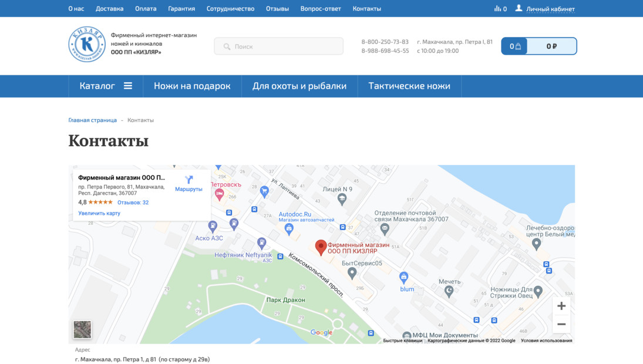Click the blum shopping marker
The image size is (643, 364).
click(404, 278)
